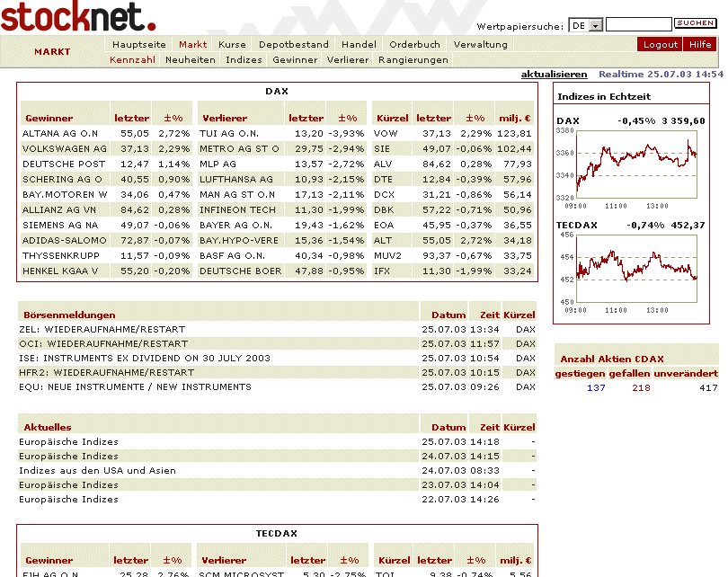The image size is (728, 577).
Task: Select DEUTSCHE BOER row
Action: click(240, 271)
